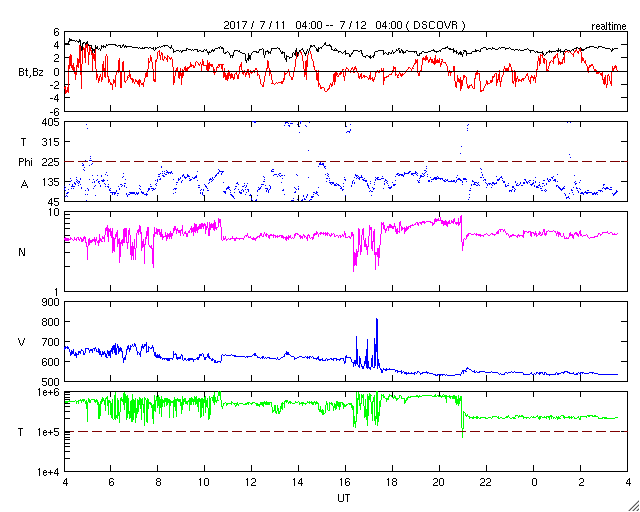Click the '315' Phi axis value
This screenshot has width=640, height=512.
[52, 142]
